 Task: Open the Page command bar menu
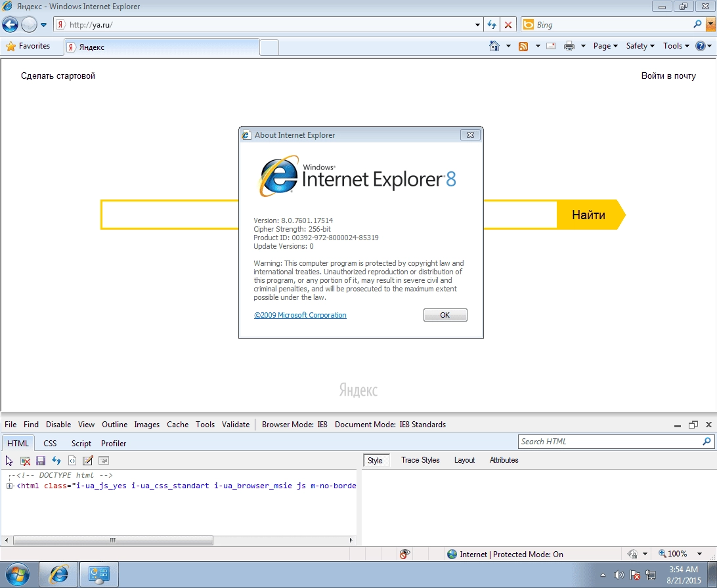pyautogui.click(x=605, y=46)
